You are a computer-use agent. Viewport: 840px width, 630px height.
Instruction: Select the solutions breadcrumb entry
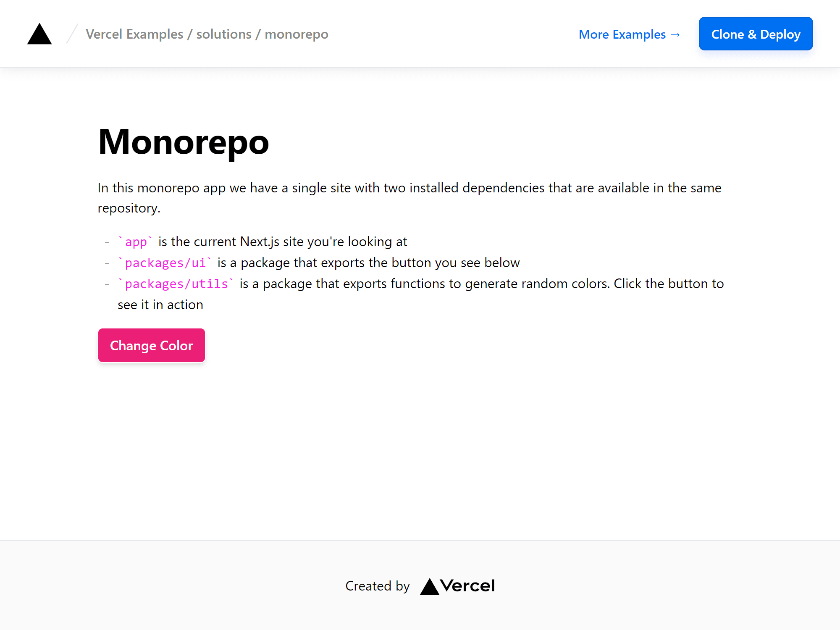coord(223,34)
